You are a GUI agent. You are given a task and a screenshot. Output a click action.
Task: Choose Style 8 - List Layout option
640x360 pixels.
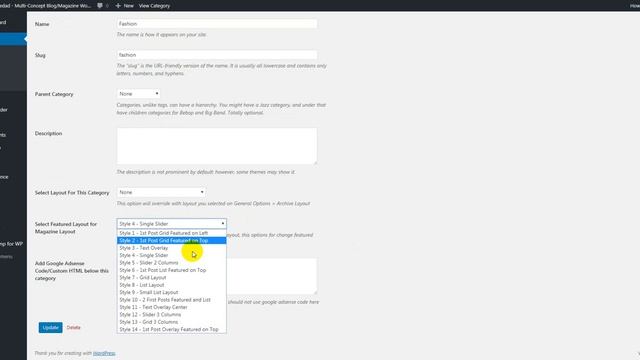[x=171, y=285]
